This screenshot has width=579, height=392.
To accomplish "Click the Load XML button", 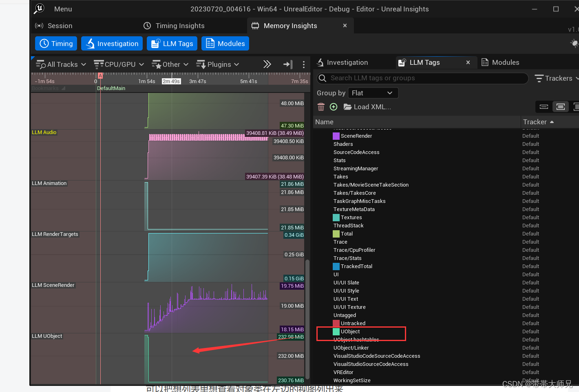I will click(367, 107).
